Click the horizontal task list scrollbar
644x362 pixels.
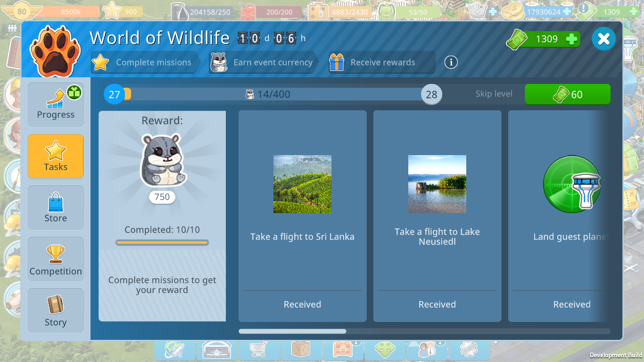[x=292, y=331]
